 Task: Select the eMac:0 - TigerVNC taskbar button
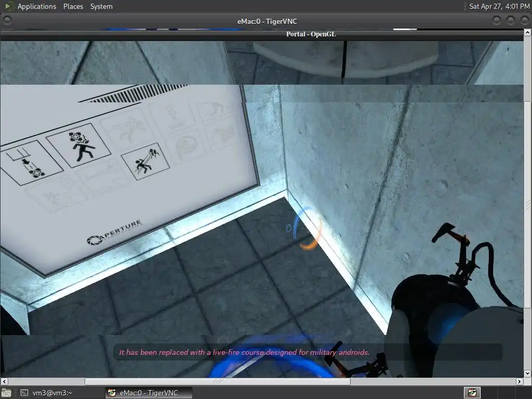click(148, 393)
